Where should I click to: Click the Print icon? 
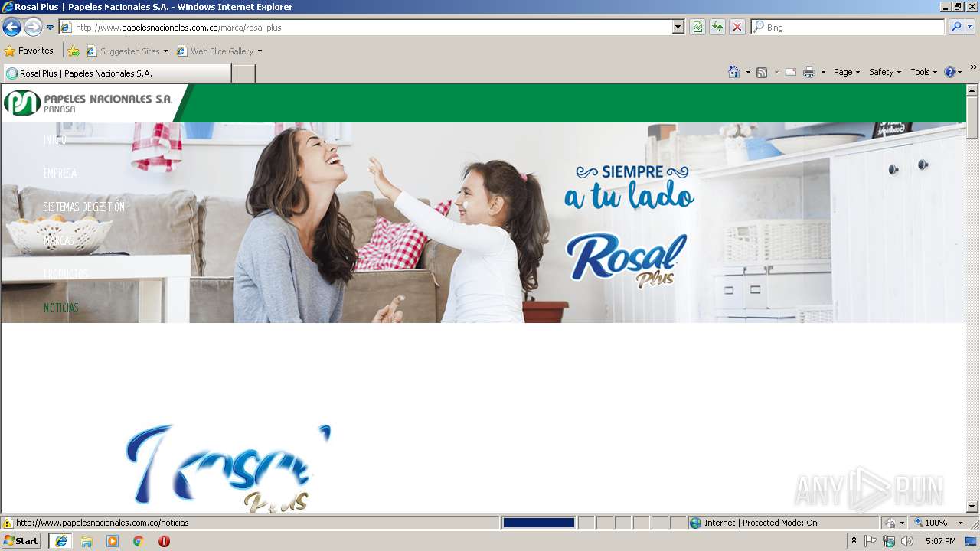[x=809, y=72]
